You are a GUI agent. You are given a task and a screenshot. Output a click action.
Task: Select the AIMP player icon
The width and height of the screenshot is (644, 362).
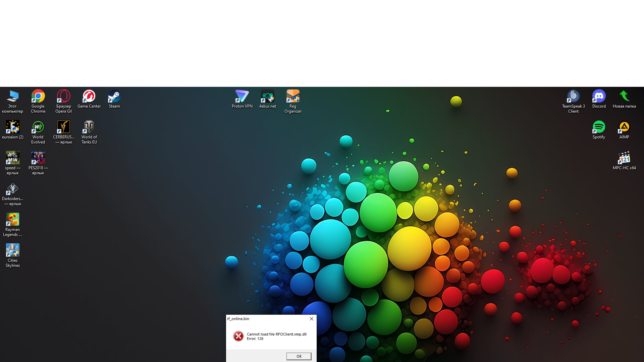click(x=624, y=130)
